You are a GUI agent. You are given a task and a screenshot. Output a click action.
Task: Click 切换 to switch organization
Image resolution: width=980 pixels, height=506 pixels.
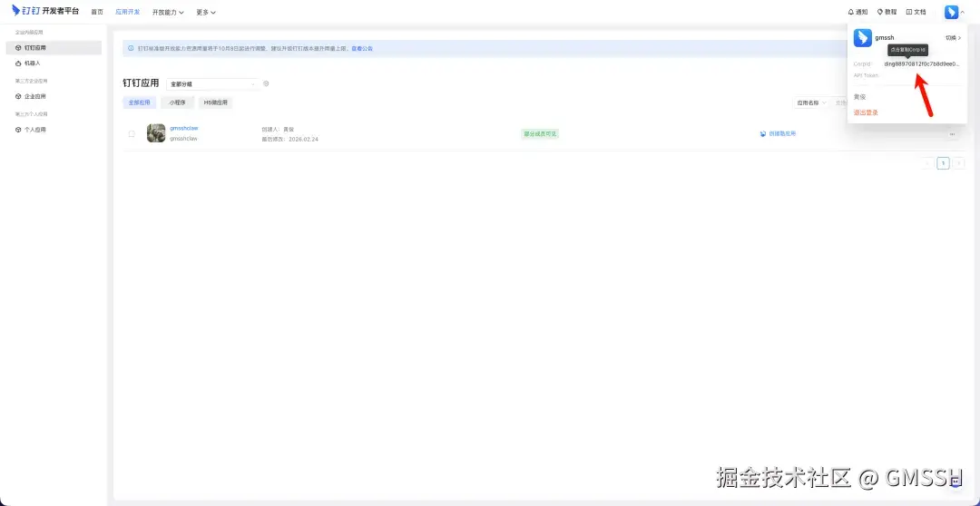(953, 38)
